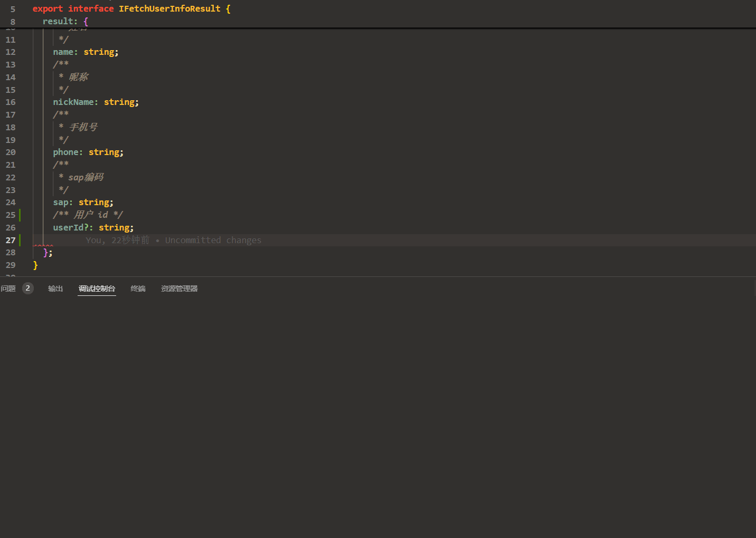Click the GitLens blame text Uncommitted changes
This screenshot has width=756, height=538.
(x=213, y=240)
